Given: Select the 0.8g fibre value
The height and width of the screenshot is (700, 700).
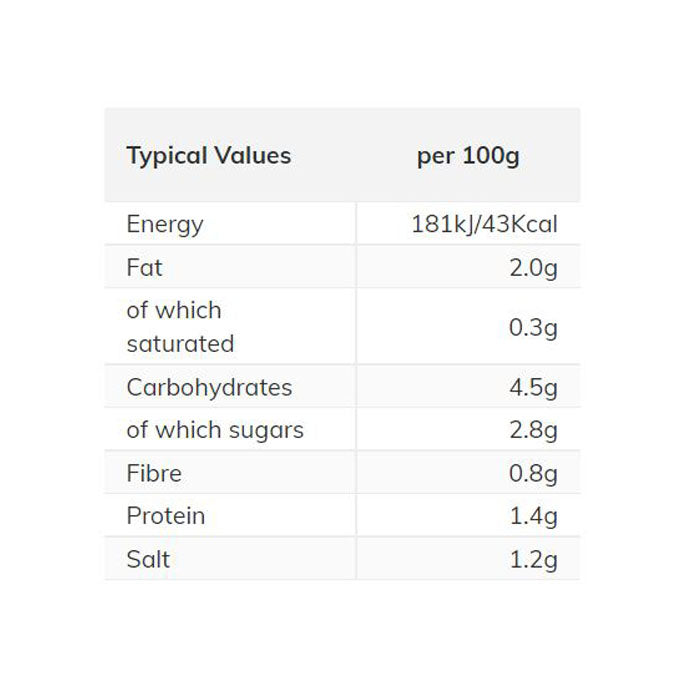Looking at the screenshot, I should click(533, 473).
